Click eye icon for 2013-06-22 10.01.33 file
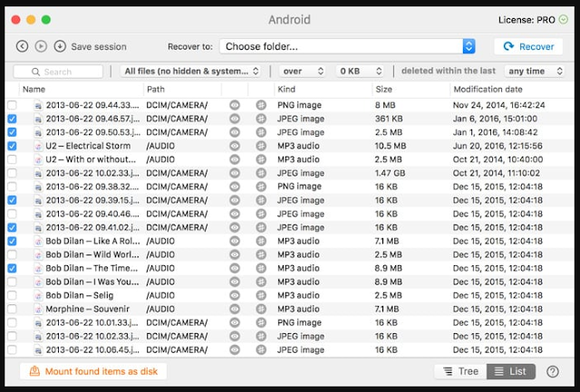The height and width of the screenshot is (392, 580). tap(235, 322)
